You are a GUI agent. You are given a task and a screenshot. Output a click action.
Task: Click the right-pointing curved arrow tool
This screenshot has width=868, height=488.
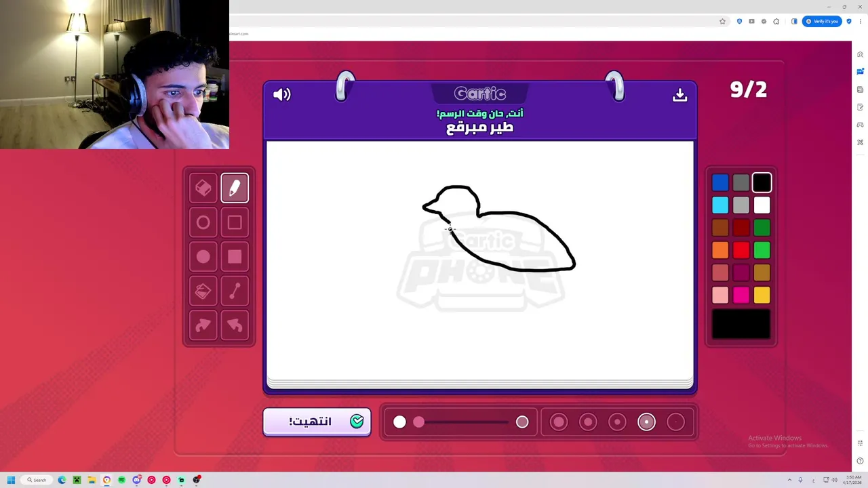203,325
